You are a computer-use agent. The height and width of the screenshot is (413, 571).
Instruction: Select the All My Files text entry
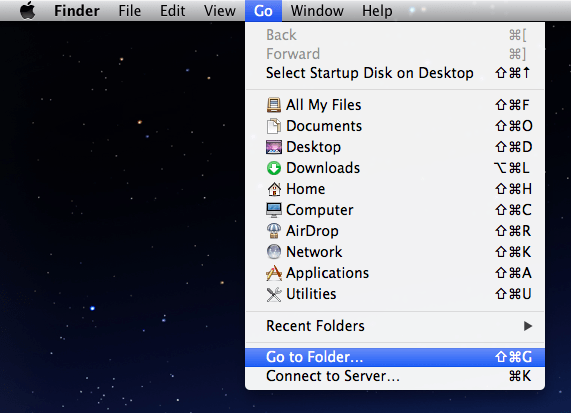324,105
